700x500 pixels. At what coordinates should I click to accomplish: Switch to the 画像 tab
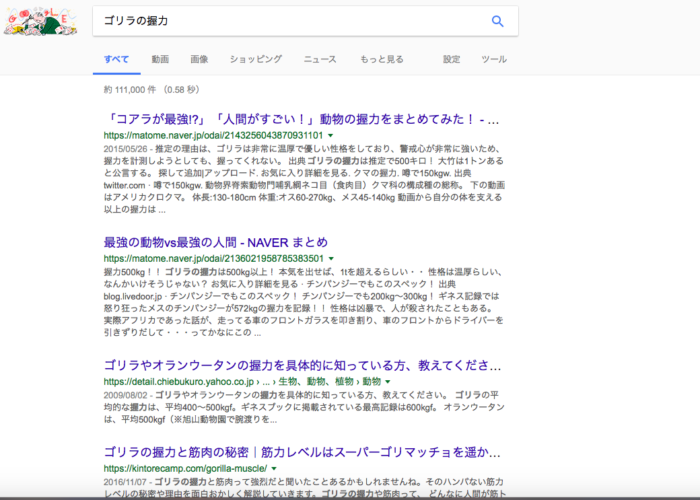199,59
